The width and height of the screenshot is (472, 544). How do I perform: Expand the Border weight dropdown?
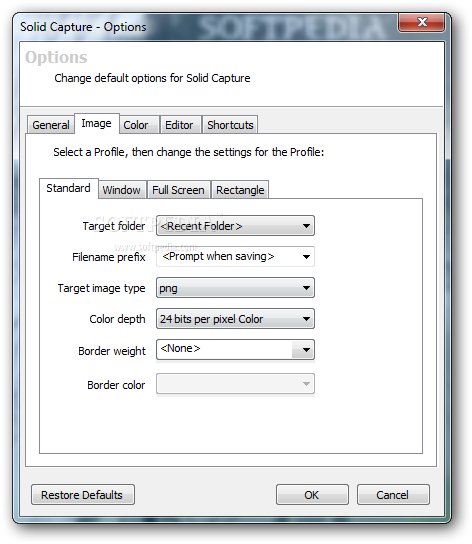tap(235, 350)
